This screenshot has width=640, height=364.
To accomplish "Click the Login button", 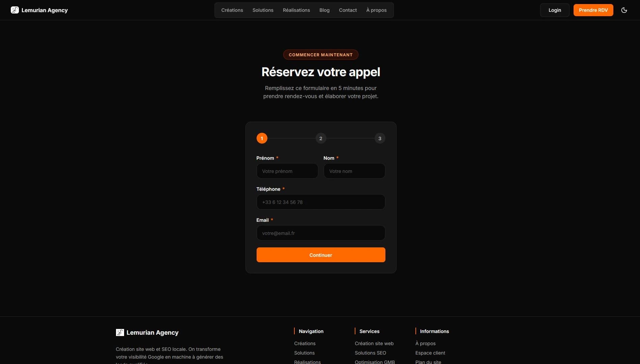I will [x=555, y=10].
